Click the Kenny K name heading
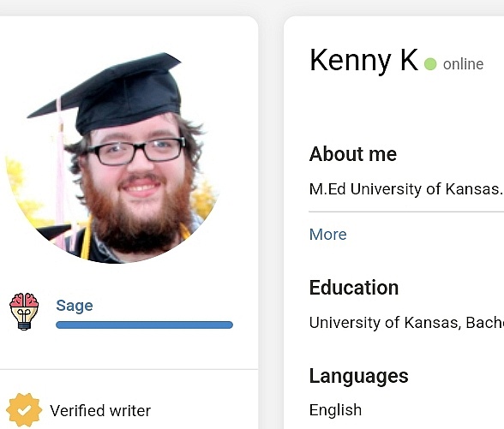The height and width of the screenshot is (429, 504). pos(363,61)
